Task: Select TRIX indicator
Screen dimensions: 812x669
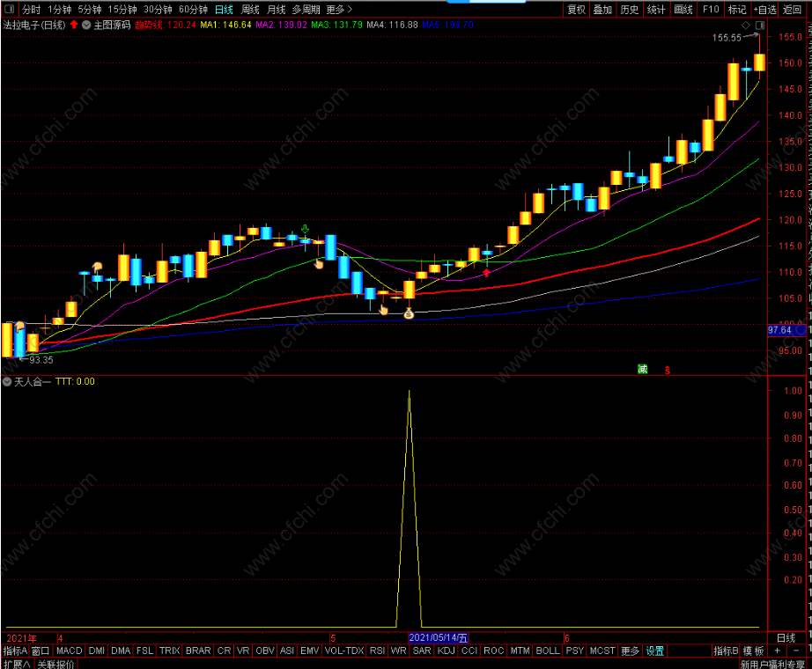Action: click(x=169, y=651)
